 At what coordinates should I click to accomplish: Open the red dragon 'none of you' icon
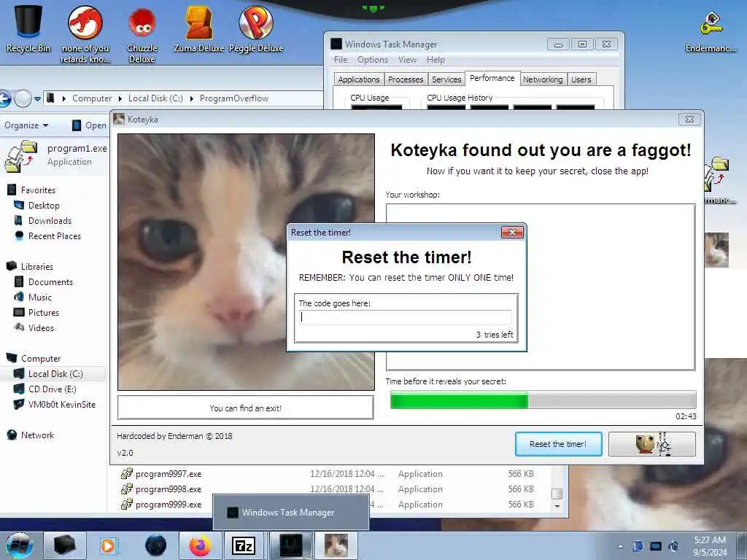85,34
